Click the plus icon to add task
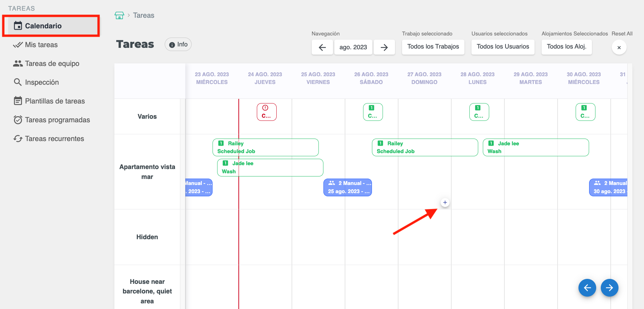The image size is (644, 309). pyautogui.click(x=445, y=202)
